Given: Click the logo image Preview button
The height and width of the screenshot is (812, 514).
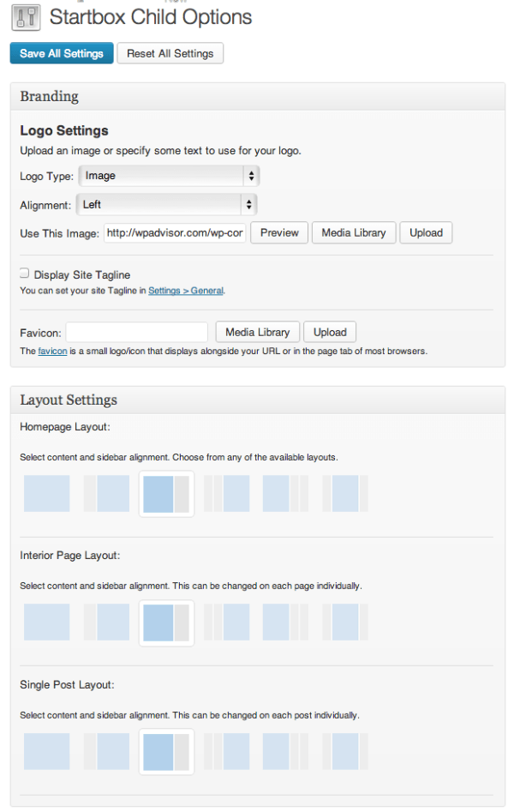Looking at the screenshot, I should pyautogui.click(x=279, y=232).
